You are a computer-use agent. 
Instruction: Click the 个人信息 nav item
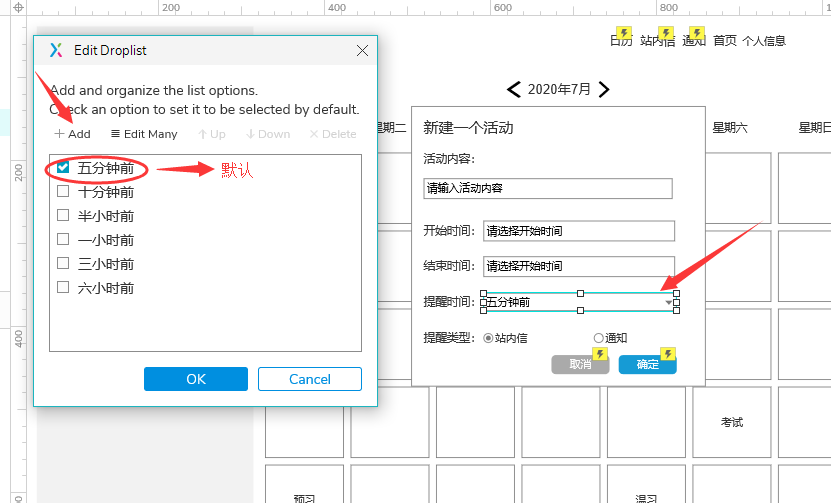coord(764,41)
